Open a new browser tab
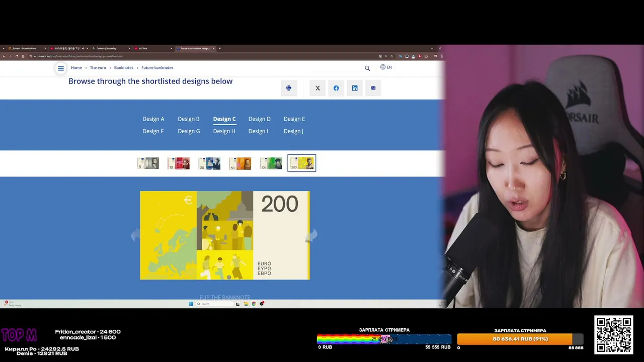644x362 pixels. tap(219, 48)
